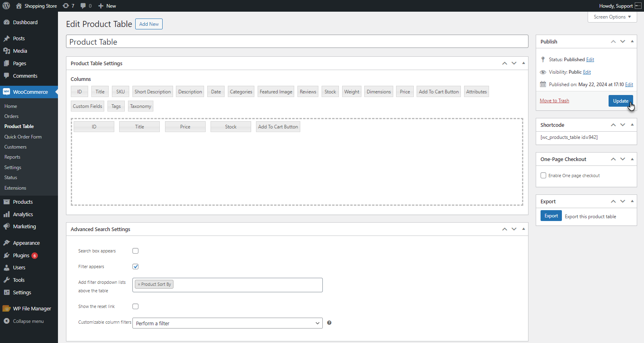Screen dimensions: 644x343
Task: Select the Featured Image column chip
Action: [x=276, y=92]
